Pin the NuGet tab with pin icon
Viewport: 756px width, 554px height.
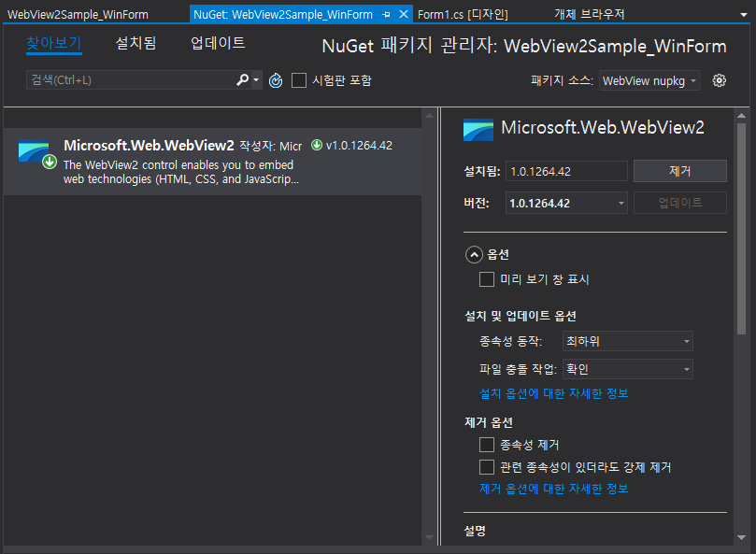click(386, 14)
